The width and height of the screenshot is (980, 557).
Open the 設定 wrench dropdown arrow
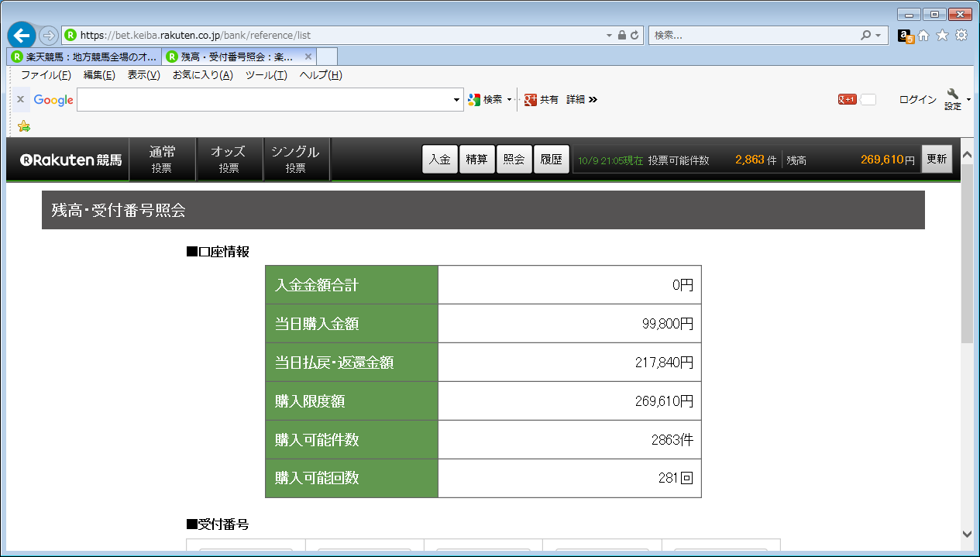pyautogui.click(x=968, y=99)
